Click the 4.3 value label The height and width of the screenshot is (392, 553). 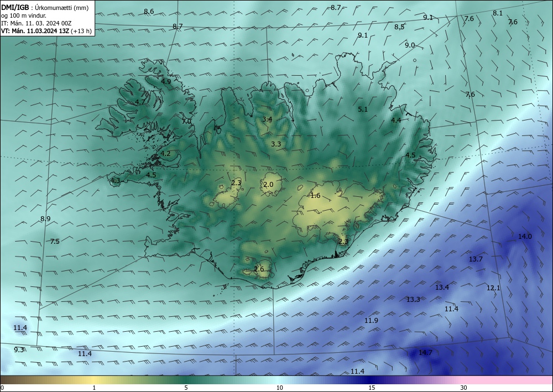(116, 180)
